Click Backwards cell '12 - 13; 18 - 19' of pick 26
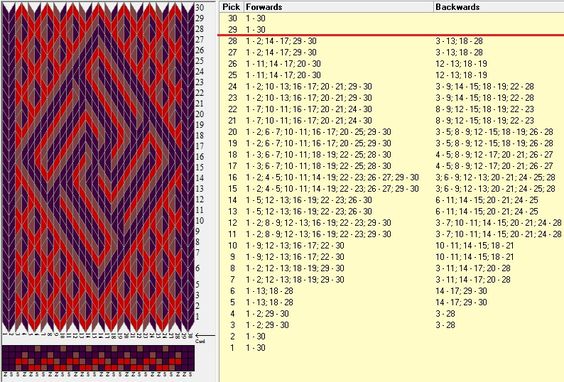Image resolution: width=564 pixels, height=382 pixels. tap(461, 64)
